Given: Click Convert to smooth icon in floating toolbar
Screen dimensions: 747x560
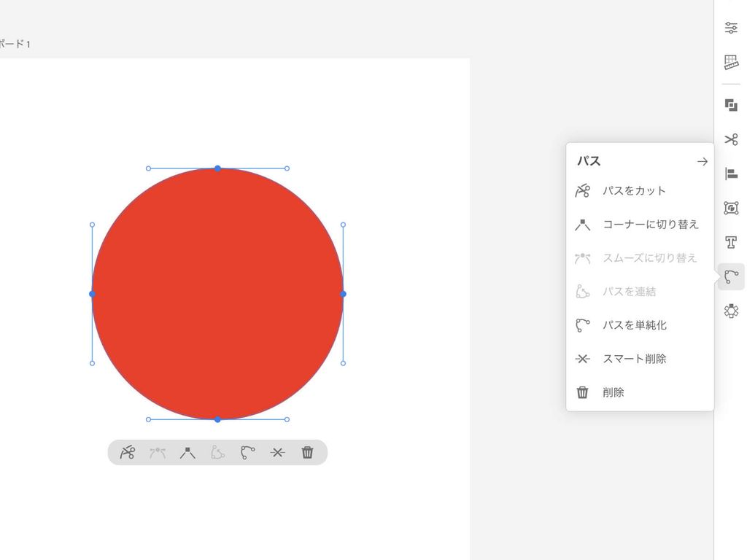Looking at the screenshot, I should coord(158,452).
